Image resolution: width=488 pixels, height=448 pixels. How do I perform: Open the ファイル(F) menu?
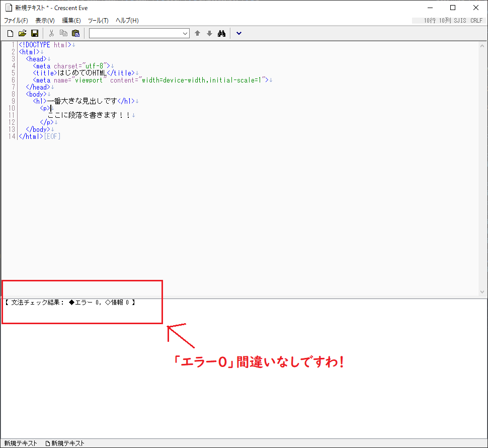(x=16, y=21)
